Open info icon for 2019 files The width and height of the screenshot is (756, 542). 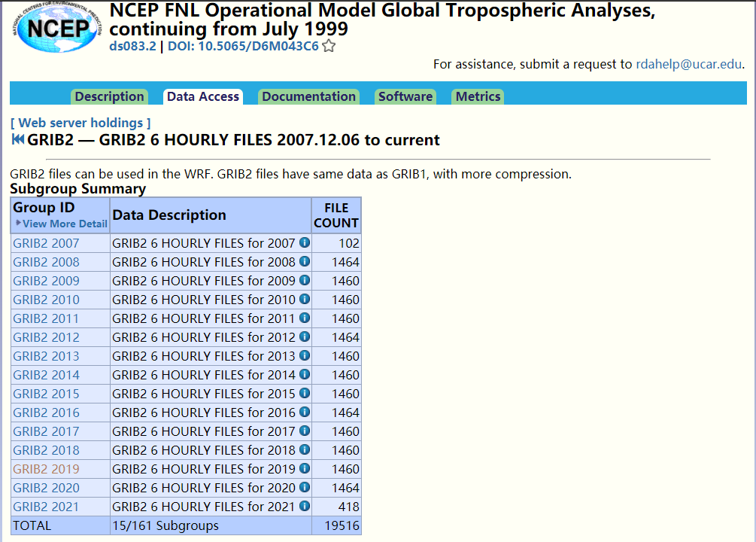point(305,468)
